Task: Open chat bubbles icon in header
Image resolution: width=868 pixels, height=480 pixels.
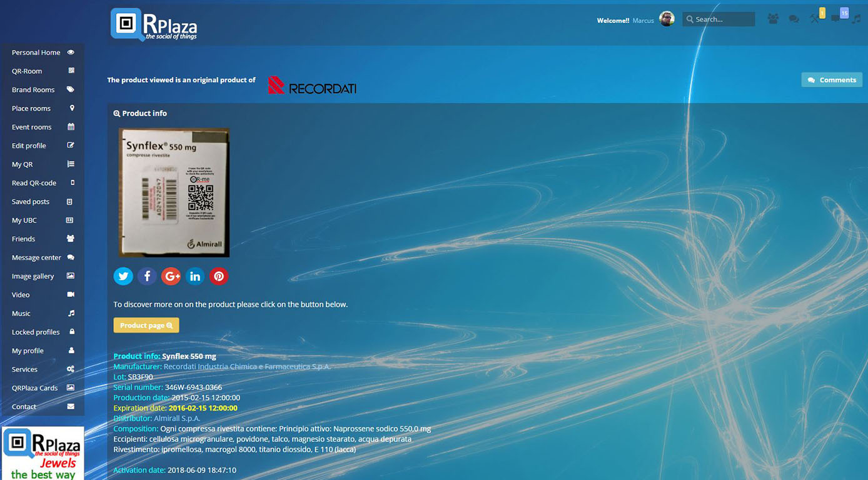Action: click(x=794, y=19)
